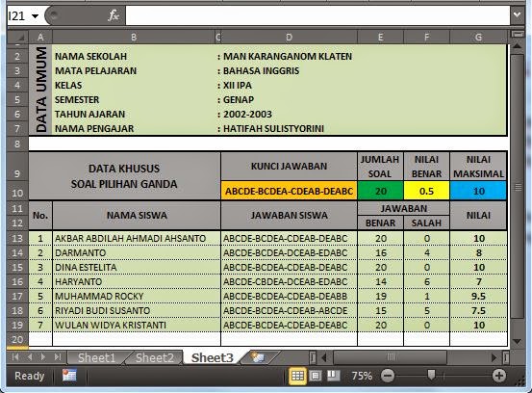Select row 20 header

coord(17,339)
